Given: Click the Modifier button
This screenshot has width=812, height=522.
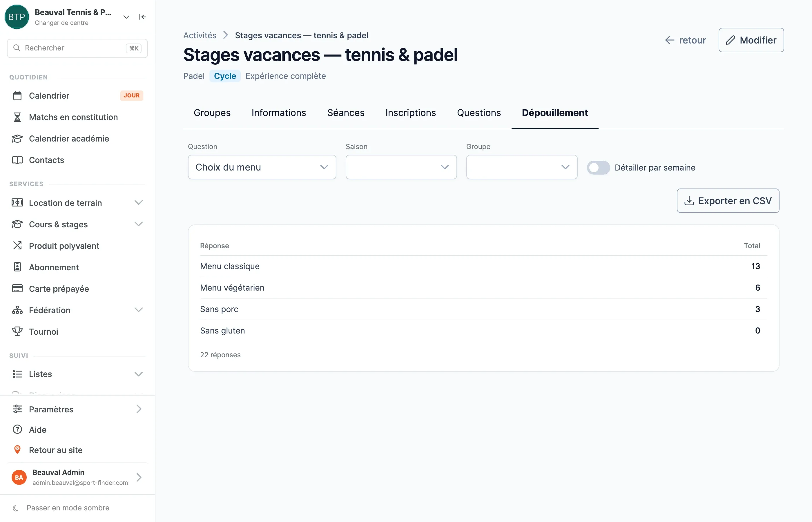Looking at the screenshot, I should click(x=751, y=40).
